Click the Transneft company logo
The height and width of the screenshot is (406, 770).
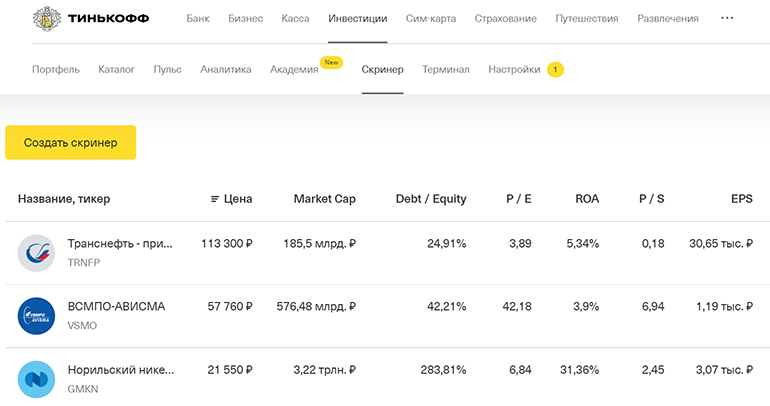coord(36,253)
